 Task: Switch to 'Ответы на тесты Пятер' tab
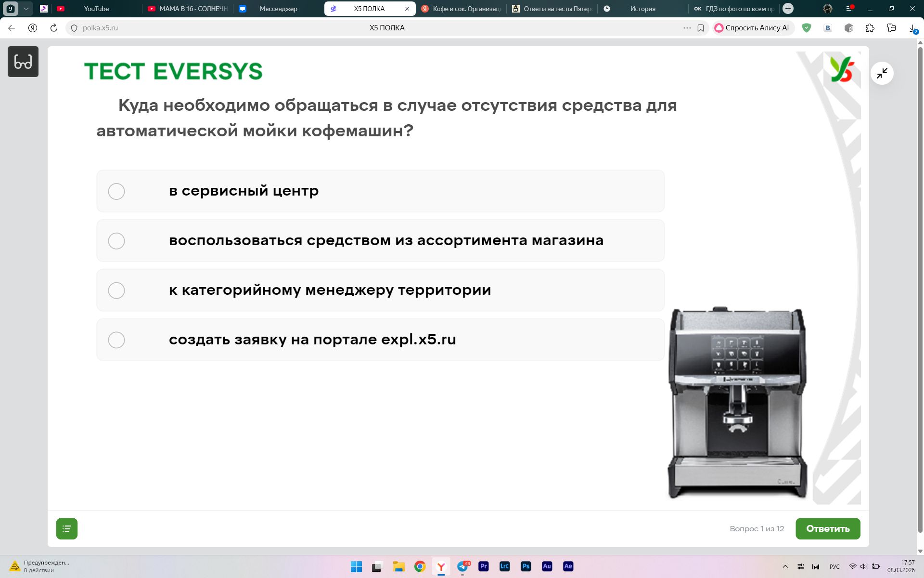click(552, 9)
